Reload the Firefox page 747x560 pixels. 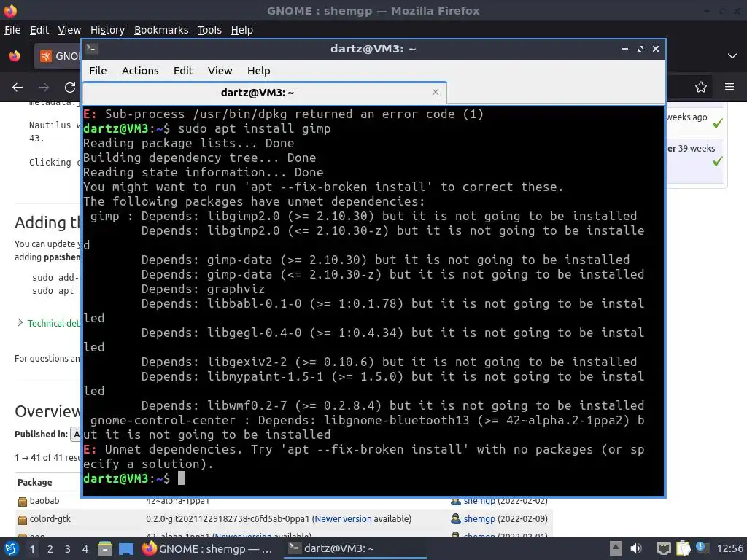[x=70, y=87]
